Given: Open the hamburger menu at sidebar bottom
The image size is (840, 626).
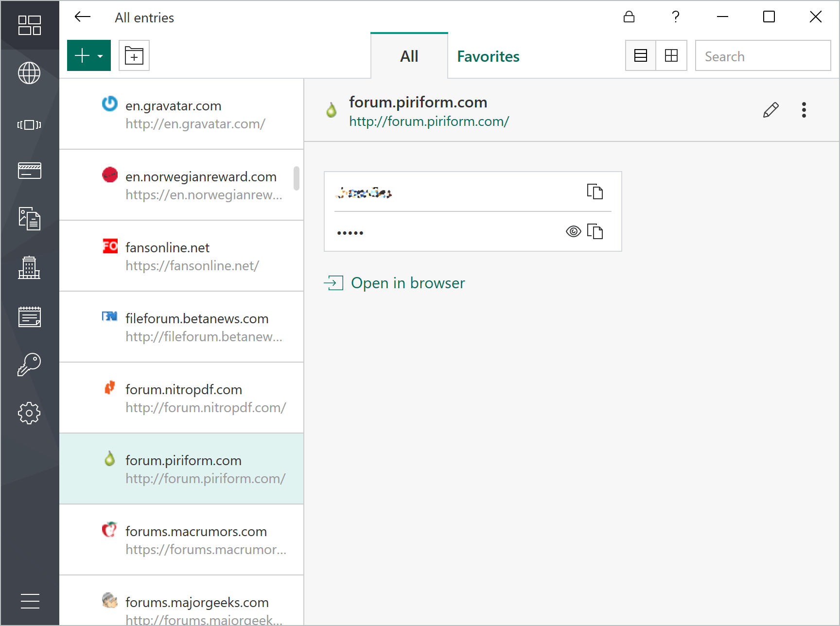Looking at the screenshot, I should [x=30, y=601].
